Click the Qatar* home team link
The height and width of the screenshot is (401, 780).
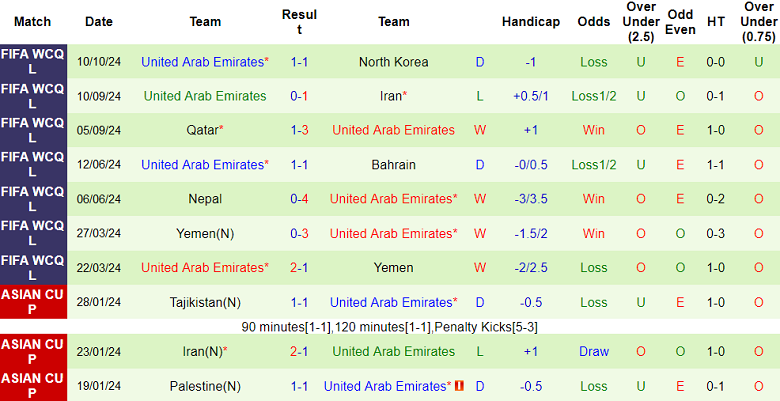coord(205,130)
